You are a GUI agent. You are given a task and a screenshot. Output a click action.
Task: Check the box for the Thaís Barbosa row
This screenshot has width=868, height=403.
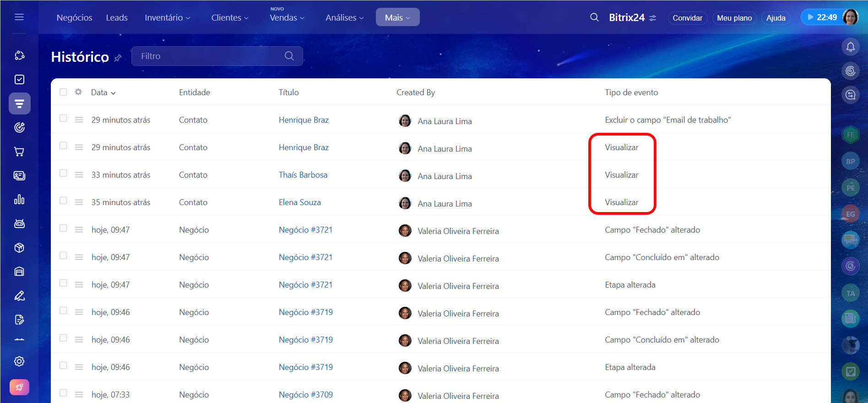pos(63,173)
